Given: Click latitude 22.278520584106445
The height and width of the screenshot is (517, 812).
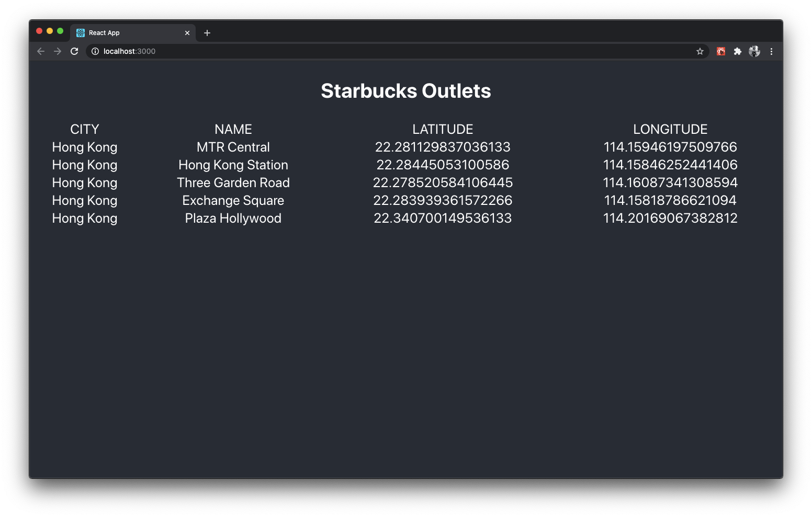Looking at the screenshot, I should (443, 182).
